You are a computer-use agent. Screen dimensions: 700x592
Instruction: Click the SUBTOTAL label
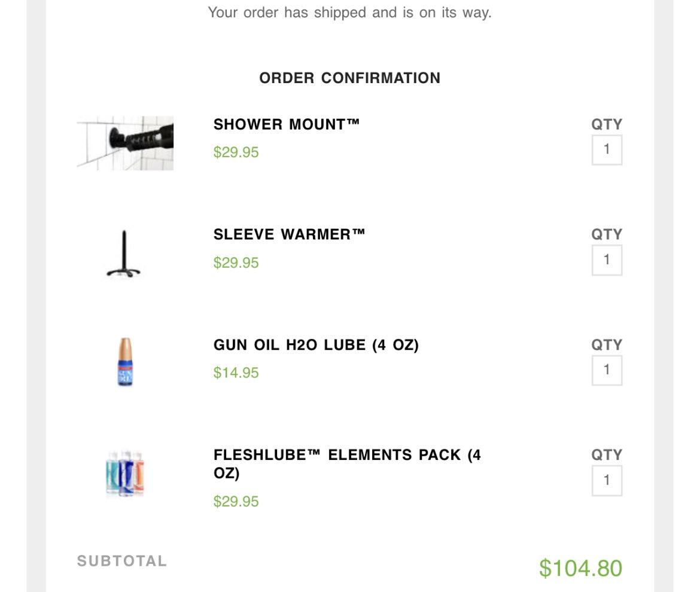pos(122,561)
